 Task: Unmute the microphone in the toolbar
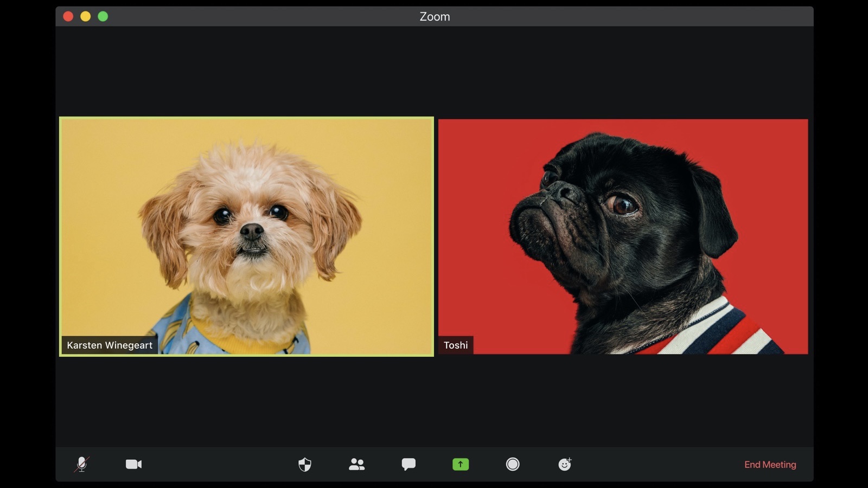pos(81,464)
